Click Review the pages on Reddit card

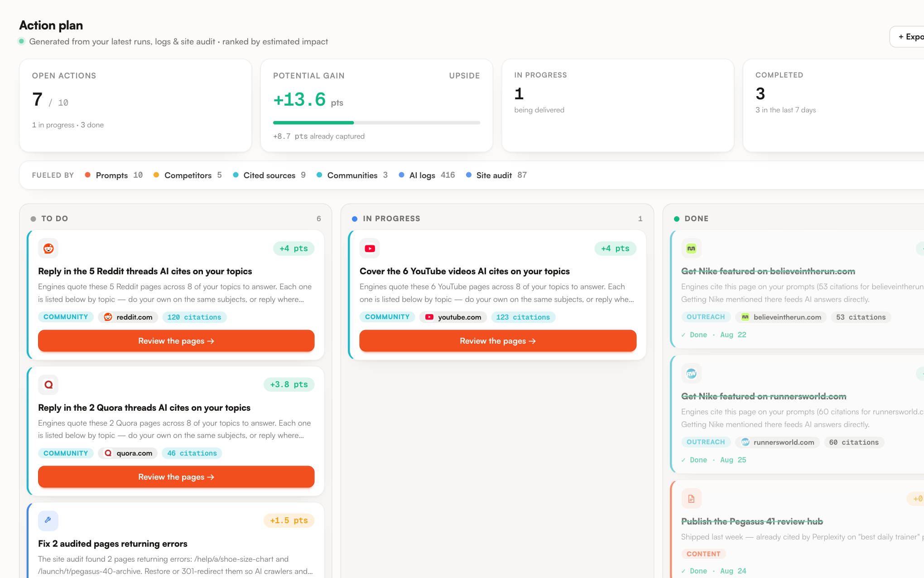coord(176,341)
